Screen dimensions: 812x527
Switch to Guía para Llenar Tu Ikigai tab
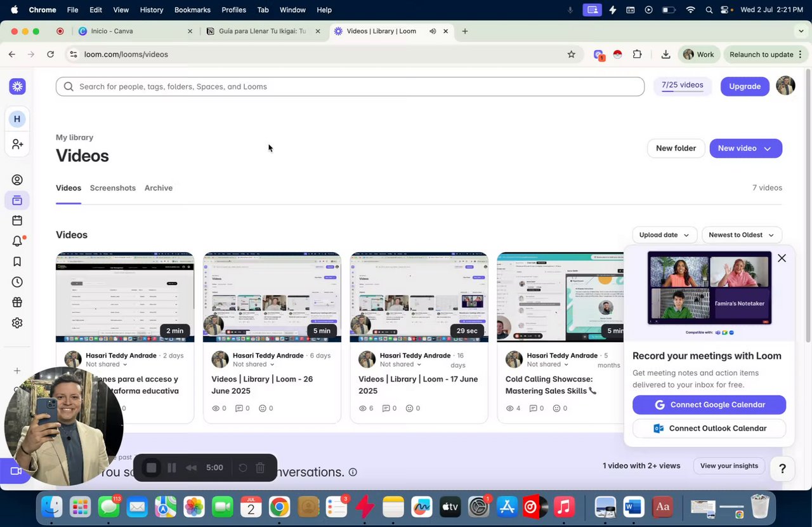click(x=264, y=31)
